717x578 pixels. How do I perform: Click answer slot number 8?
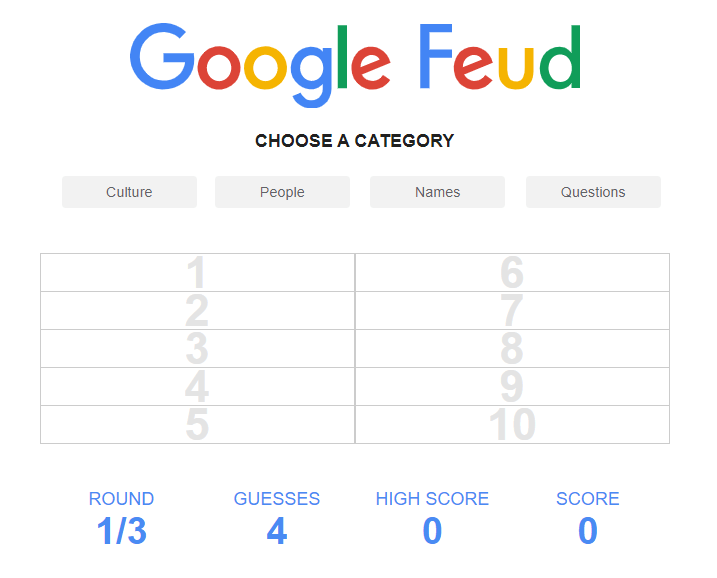[512, 349]
